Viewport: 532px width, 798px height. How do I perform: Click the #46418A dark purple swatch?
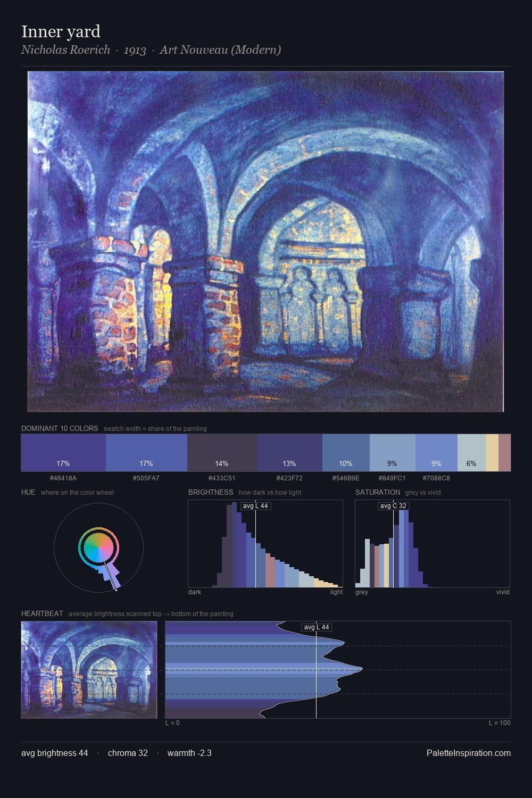[x=63, y=453]
